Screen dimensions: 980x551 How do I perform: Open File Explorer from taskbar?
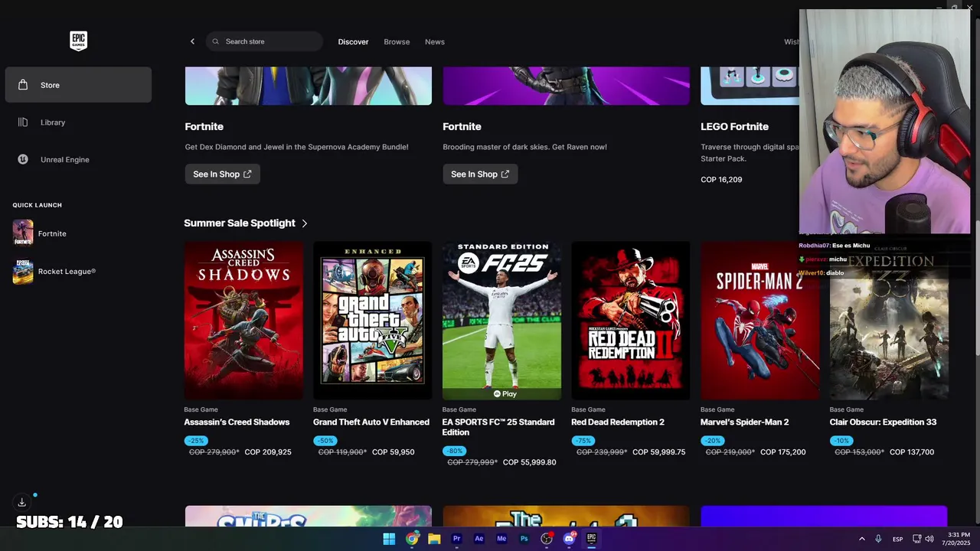[x=434, y=539]
